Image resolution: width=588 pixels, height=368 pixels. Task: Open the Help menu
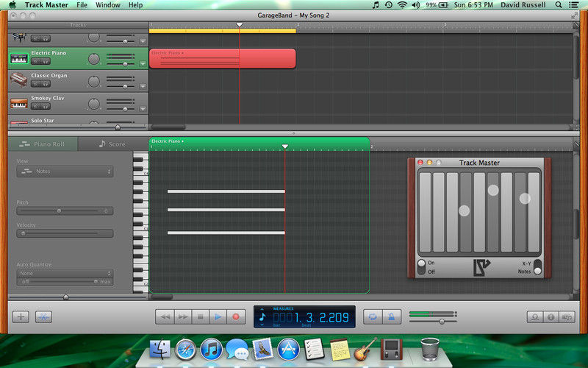[x=135, y=5]
